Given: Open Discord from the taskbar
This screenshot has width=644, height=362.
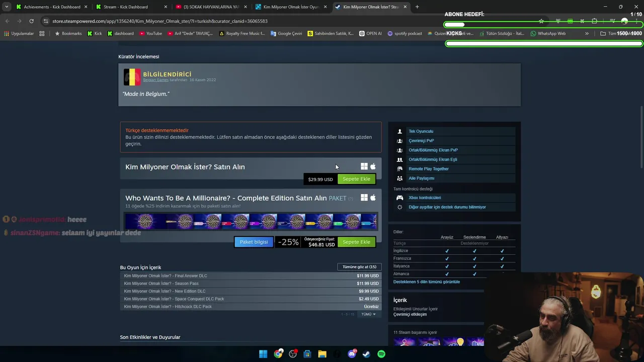Looking at the screenshot, I should [352, 354].
